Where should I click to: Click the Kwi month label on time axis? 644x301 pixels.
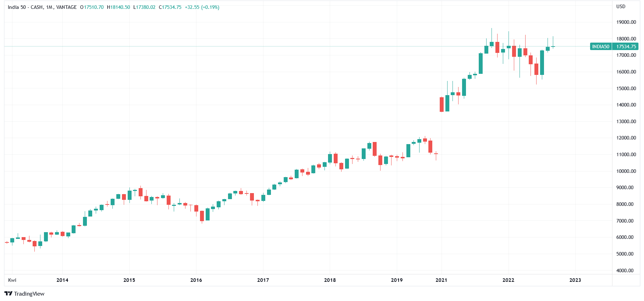click(12, 280)
